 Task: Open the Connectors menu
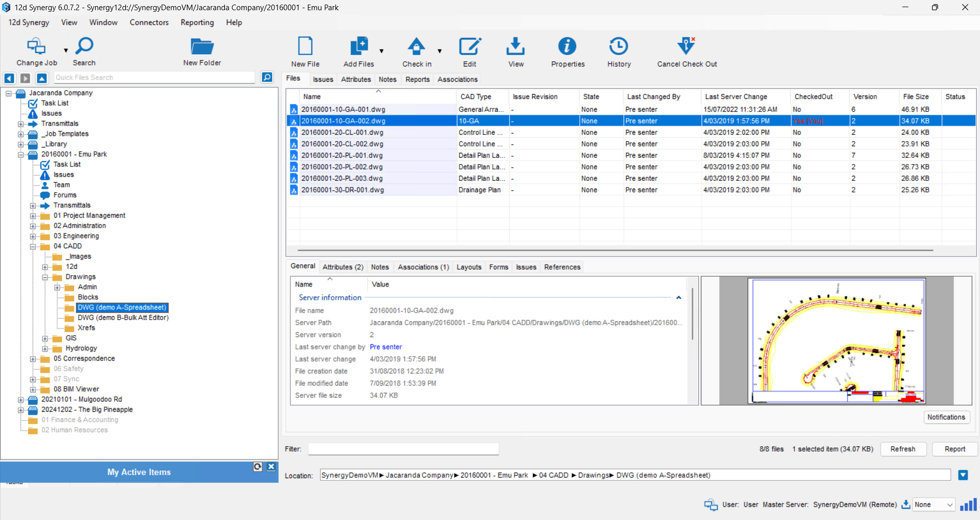149,22
